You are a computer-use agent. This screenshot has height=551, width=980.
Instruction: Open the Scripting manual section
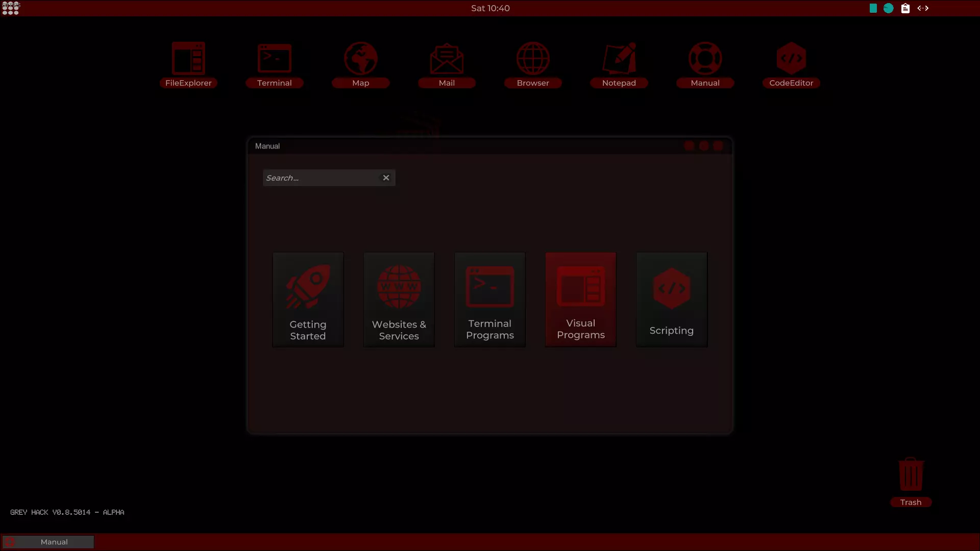[671, 299]
